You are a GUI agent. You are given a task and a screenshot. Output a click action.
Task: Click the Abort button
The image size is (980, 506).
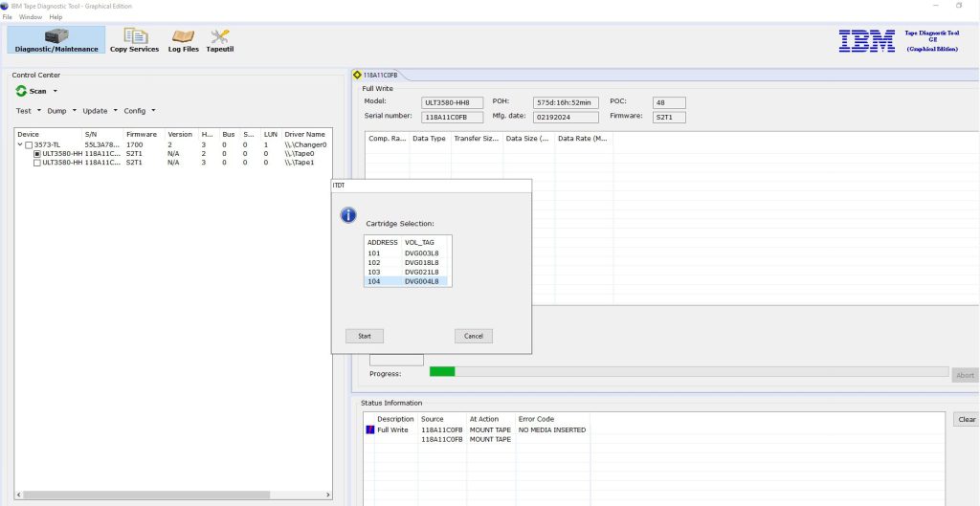(965, 375)
